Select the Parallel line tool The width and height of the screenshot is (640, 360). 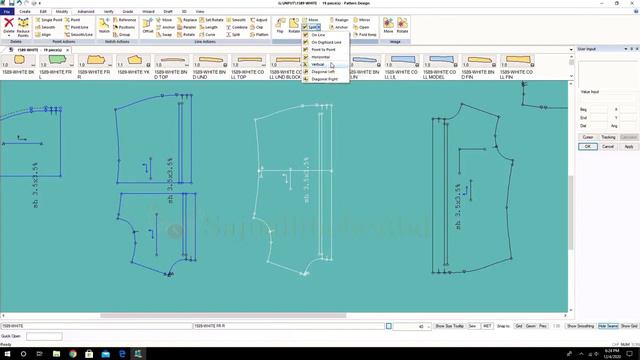(187, 27)
